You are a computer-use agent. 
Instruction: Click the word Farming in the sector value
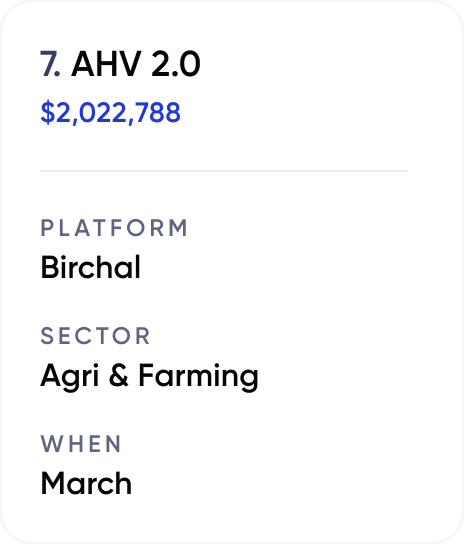[x=199, y=377]
